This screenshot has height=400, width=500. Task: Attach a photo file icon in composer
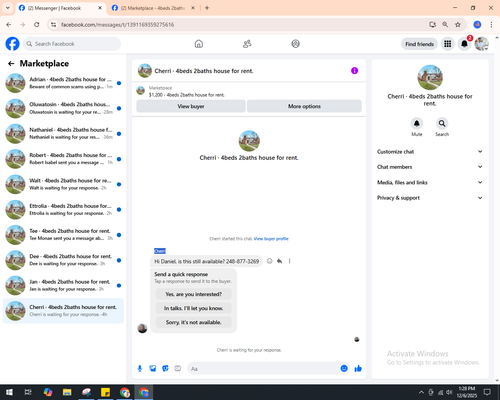153,368
